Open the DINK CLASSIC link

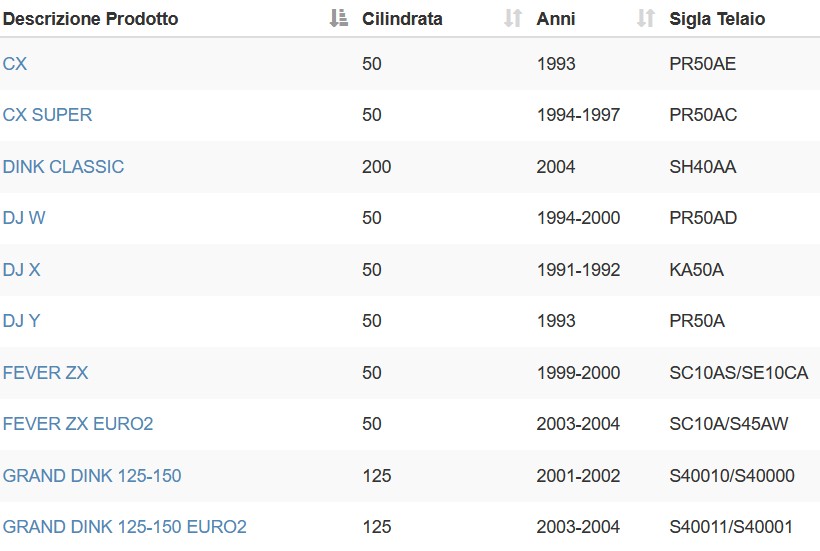pyautogui.click(x=63, y=167)
